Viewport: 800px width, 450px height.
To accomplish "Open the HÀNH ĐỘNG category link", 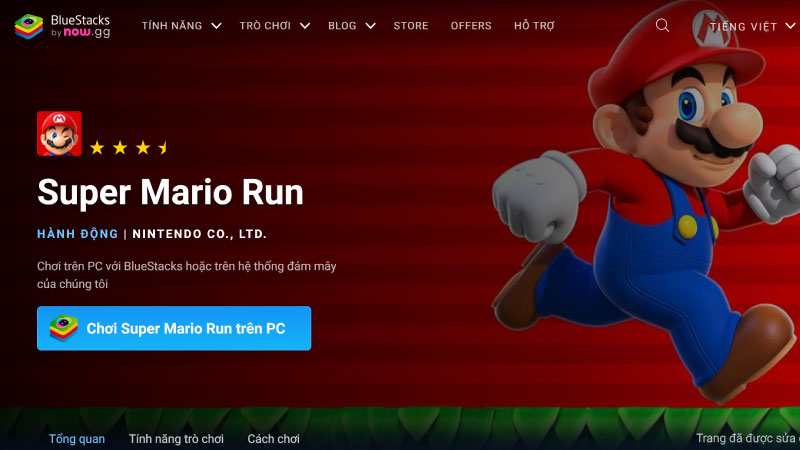I will point(78,234).
